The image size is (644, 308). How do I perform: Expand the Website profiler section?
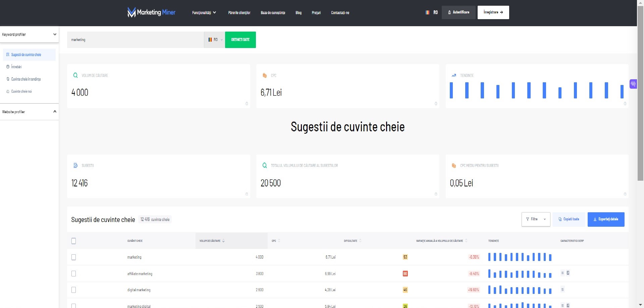[29, 112]
